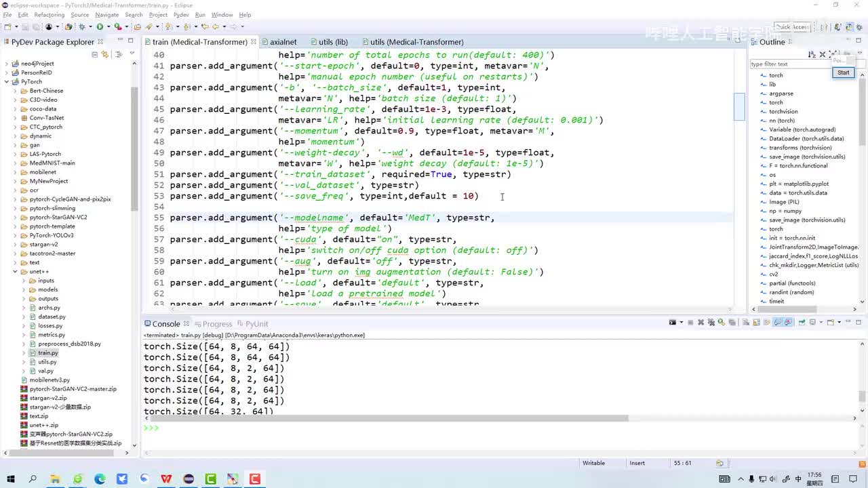Select DataLoader (torch.utils.data) in Outline
Viewport: 868px width, 488px height.
pos(806,138)
